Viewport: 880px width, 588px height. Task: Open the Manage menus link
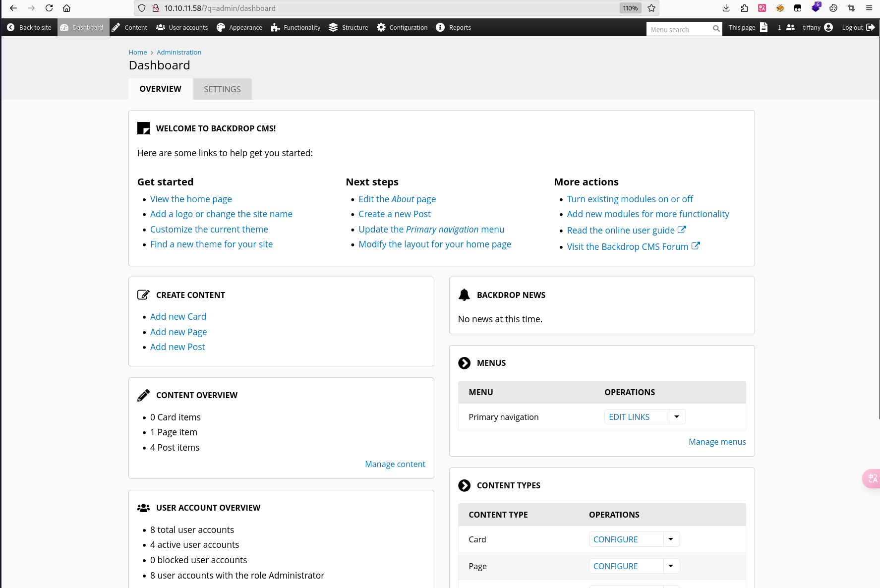[717, 442]
